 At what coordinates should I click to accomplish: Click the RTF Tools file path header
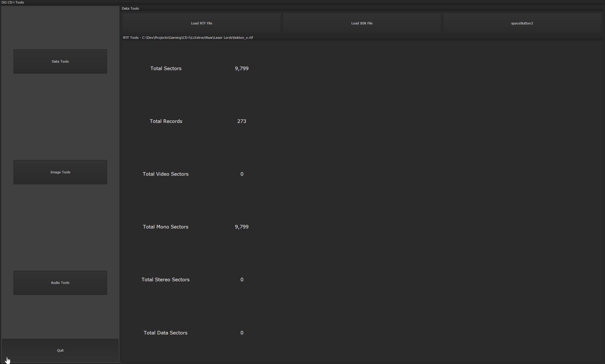tap(188, 38)
